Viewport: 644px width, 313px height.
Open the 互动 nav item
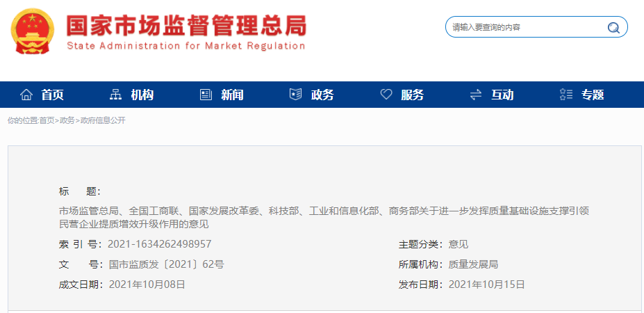click(x=502, y=95)
